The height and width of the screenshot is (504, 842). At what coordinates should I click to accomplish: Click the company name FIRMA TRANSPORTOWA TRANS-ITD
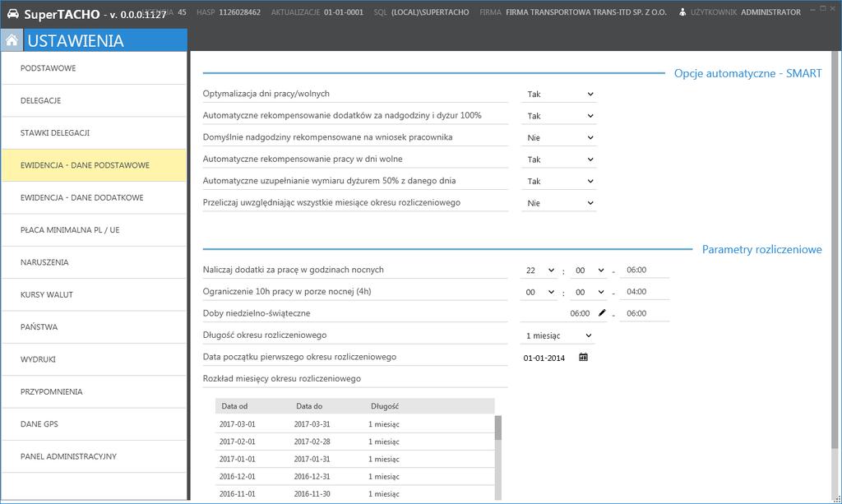point(585,12)
